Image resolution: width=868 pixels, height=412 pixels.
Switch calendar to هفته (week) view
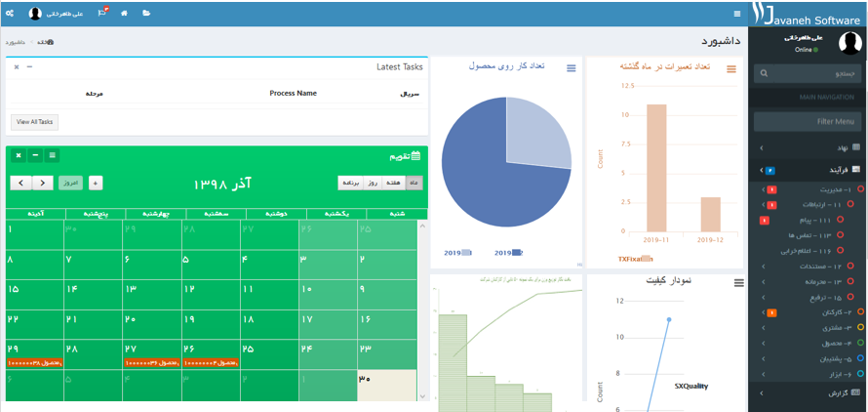coord(395,183)
